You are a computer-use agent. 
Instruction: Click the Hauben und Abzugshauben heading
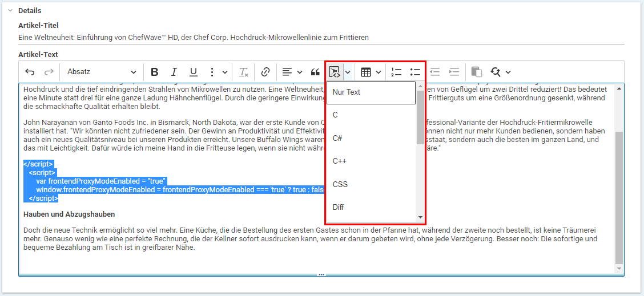[69, 214]
